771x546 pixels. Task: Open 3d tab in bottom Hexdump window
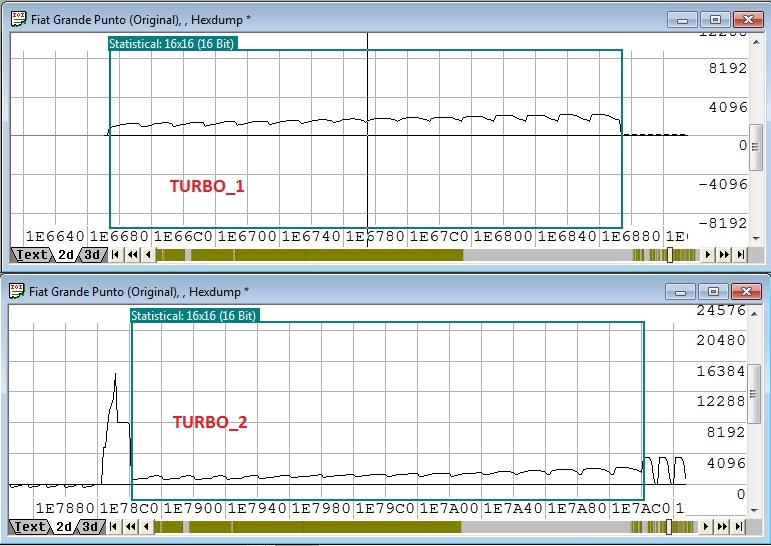pos(90,527)
